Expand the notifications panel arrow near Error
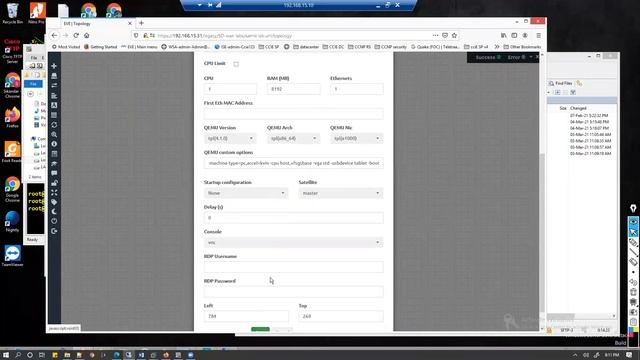640x360 pixels. click(531, 57)
